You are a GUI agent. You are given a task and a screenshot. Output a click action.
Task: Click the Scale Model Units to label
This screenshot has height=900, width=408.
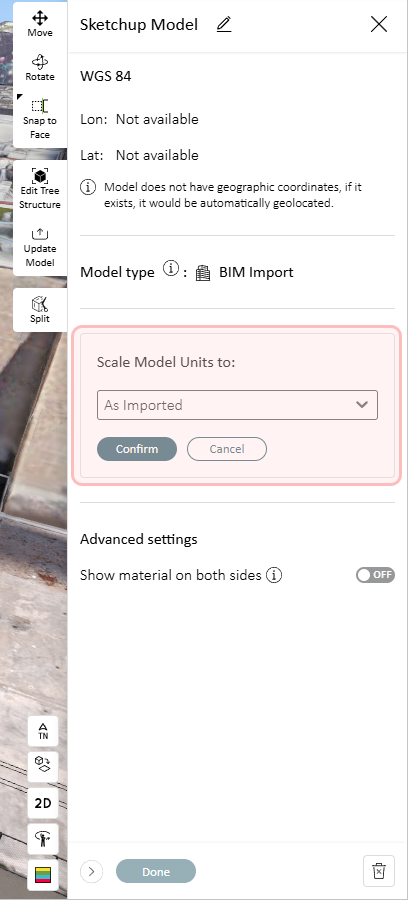coord(166,362)
